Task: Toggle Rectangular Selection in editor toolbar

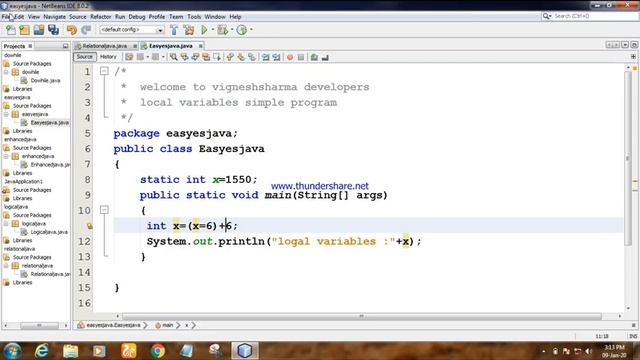Action: pyautogui.click(x=216, y=57)
